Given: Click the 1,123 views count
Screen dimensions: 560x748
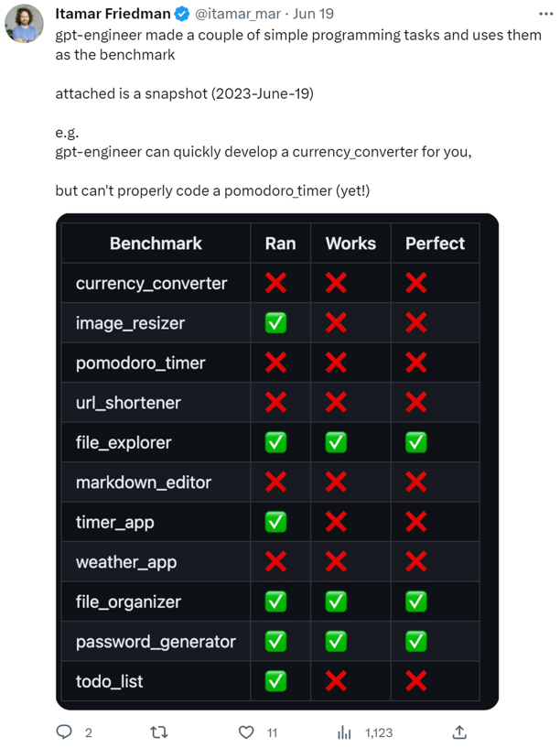Looking at the screenshot, I should (379, 732).
